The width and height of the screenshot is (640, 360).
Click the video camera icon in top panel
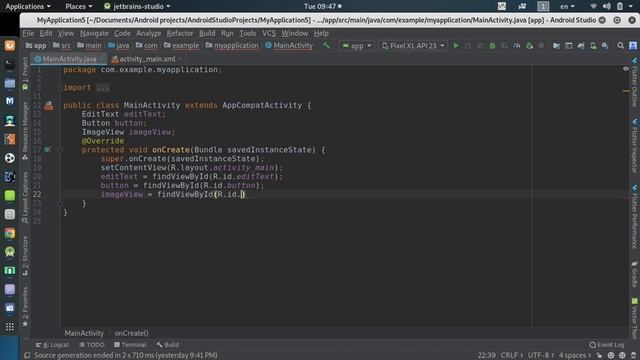tap(522, 6)
